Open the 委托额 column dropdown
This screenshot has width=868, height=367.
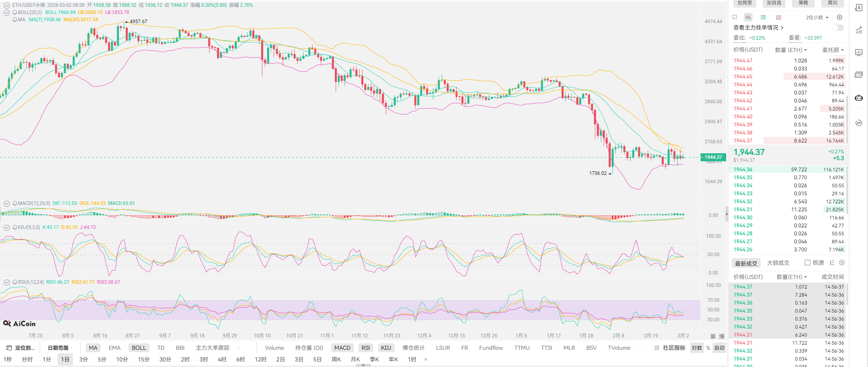pyautogui.click(x=833, y=50)
